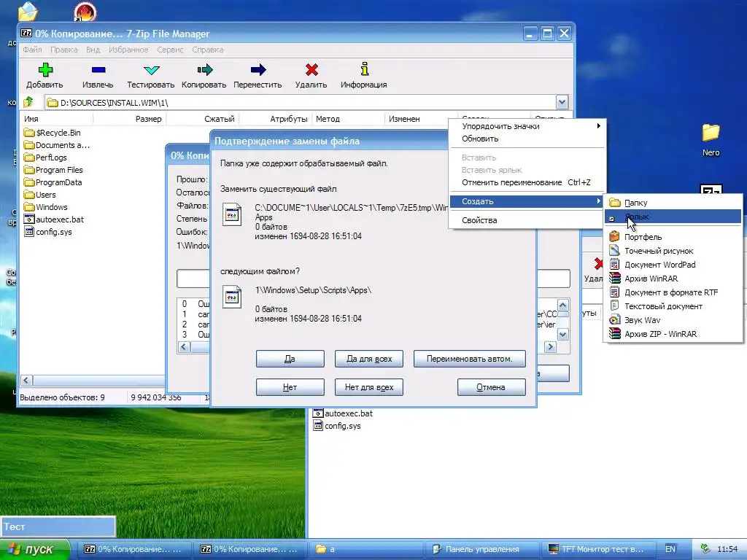747x560 pixels.
Task: Click the Извлечь blue minus icon
Action: tap(98, 70)
